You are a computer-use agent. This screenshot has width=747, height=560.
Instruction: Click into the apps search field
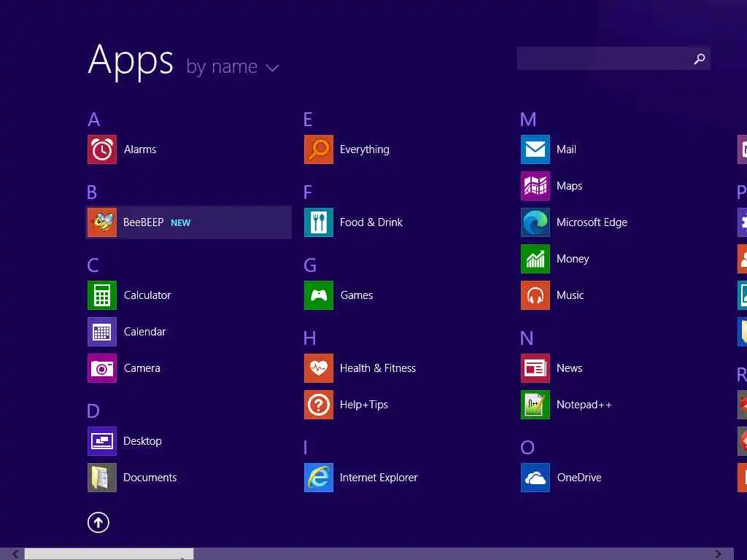click(x=614, y=58)
